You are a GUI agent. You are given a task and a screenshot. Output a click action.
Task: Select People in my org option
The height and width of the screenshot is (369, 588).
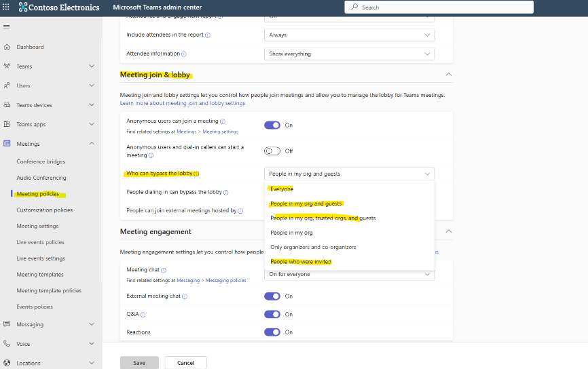point(350,233)
